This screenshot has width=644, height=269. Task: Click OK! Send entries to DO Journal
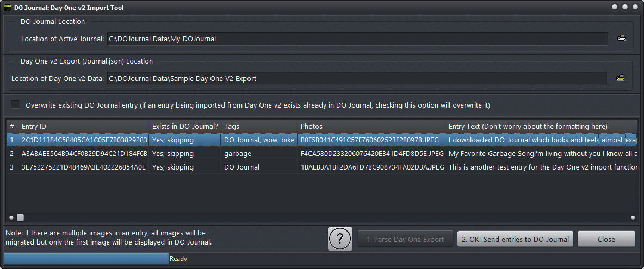515,239
